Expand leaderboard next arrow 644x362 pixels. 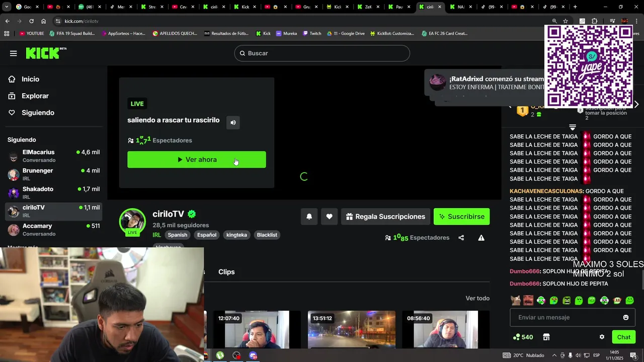pos(636,105)
